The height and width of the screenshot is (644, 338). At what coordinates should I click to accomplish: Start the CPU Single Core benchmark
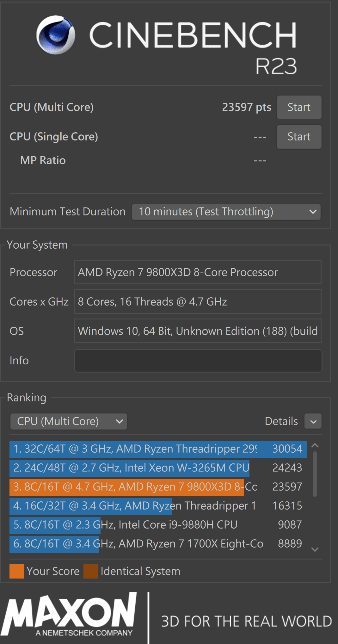coord(298,137)
